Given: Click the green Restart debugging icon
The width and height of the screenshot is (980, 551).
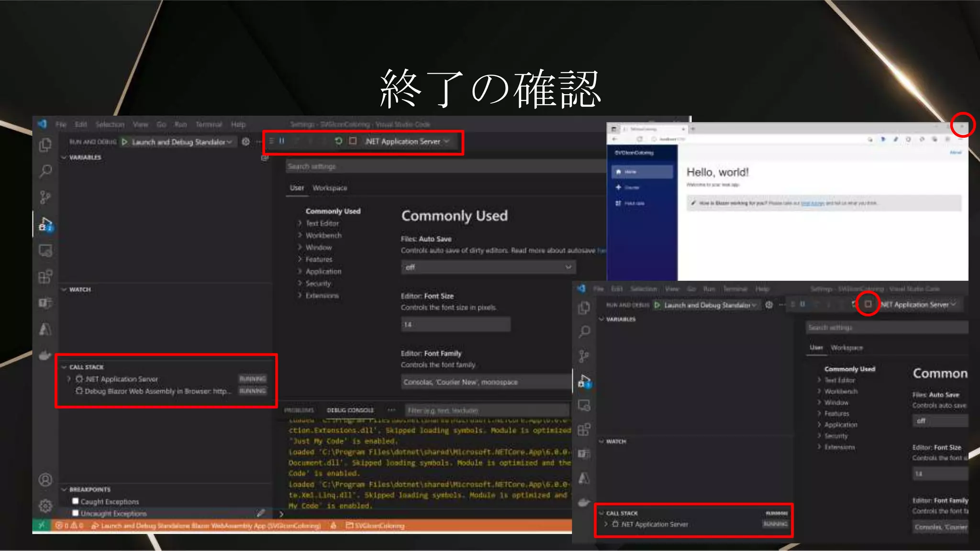Looking at the screenshot, I should click(338, 141).
